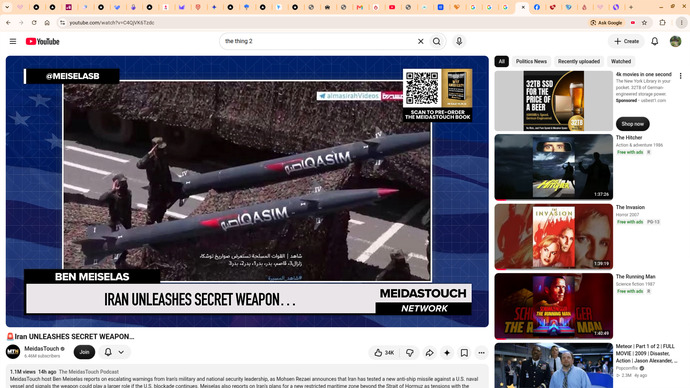Open the MeidasTouch channel name link

[x=41, y=348]
